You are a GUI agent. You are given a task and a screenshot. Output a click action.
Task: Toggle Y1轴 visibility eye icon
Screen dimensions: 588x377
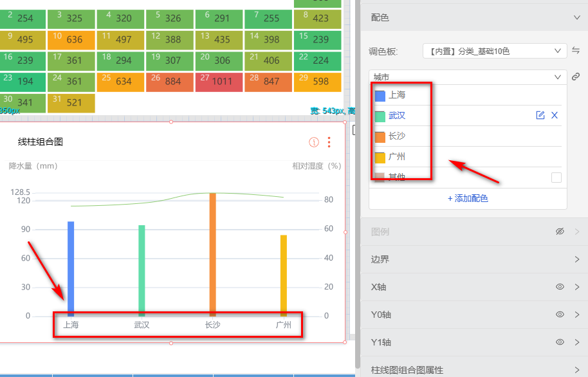(560, 342)
